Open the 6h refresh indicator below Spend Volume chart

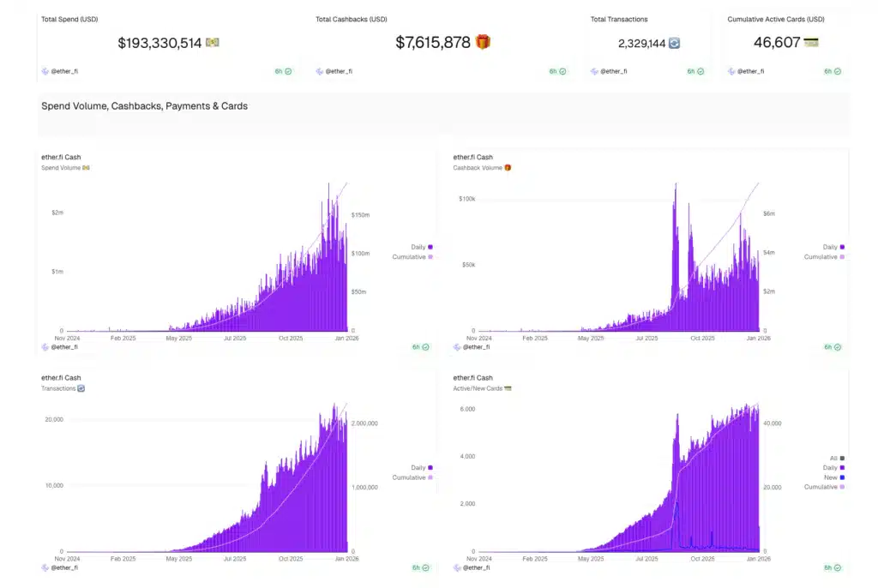pos(425,347)
